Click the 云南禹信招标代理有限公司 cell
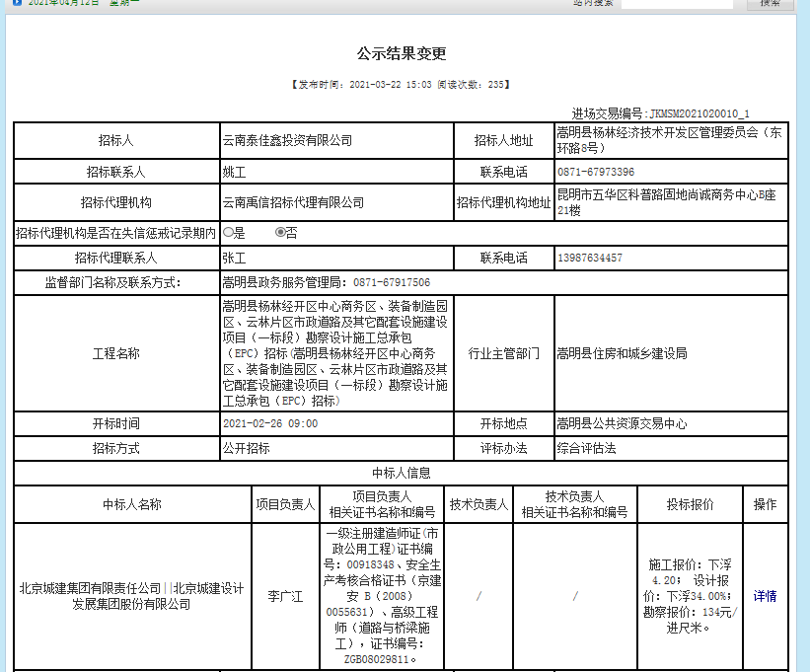Viewport: 810px width, 672px height. (x=336, y=202)
